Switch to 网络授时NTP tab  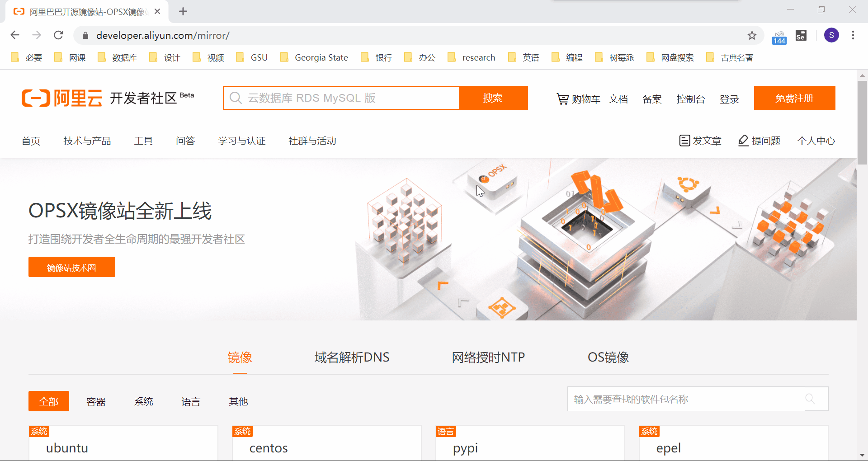tap(488, 358)
